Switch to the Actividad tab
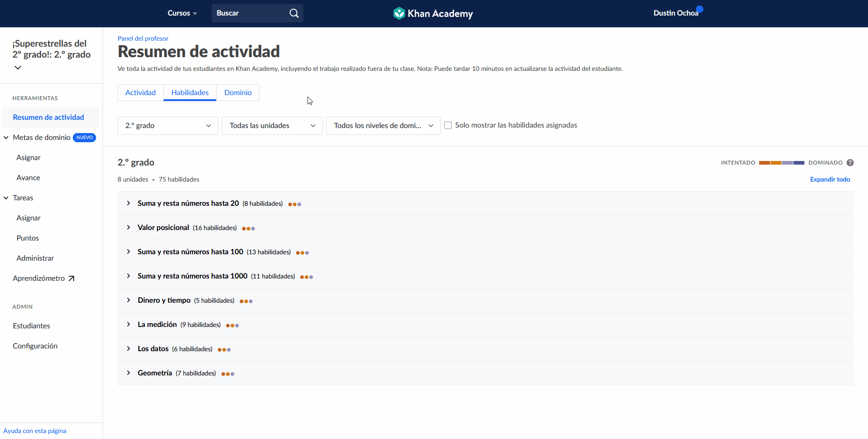The height and width of the screenshot is (439, 868). point(140,92)
